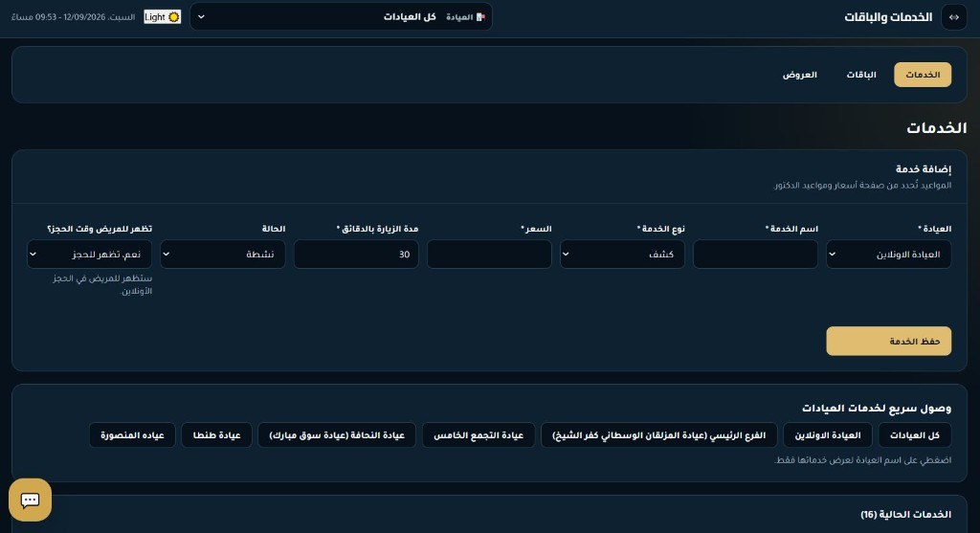Select the عيادة التجمع الخامس chip

point(479,434)
